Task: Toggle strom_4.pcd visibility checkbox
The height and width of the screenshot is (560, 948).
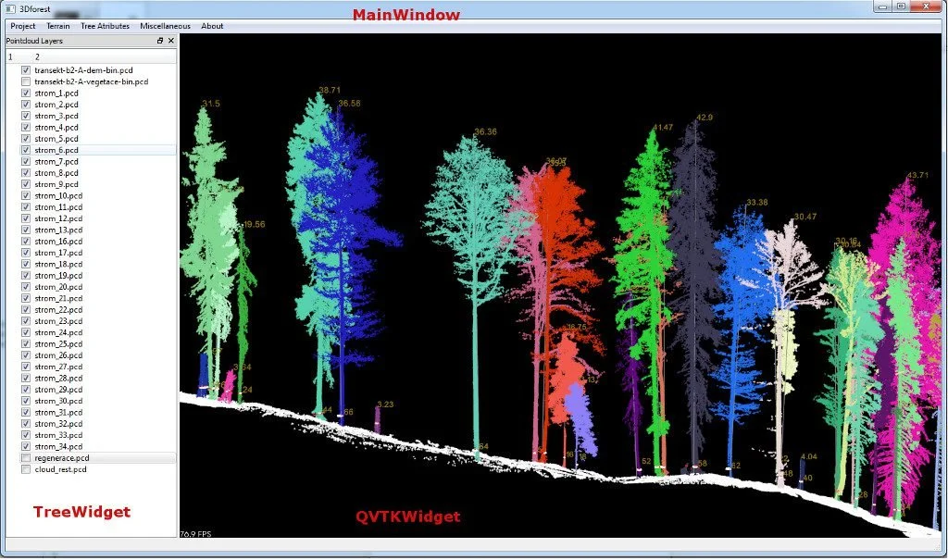Action: 26,127
